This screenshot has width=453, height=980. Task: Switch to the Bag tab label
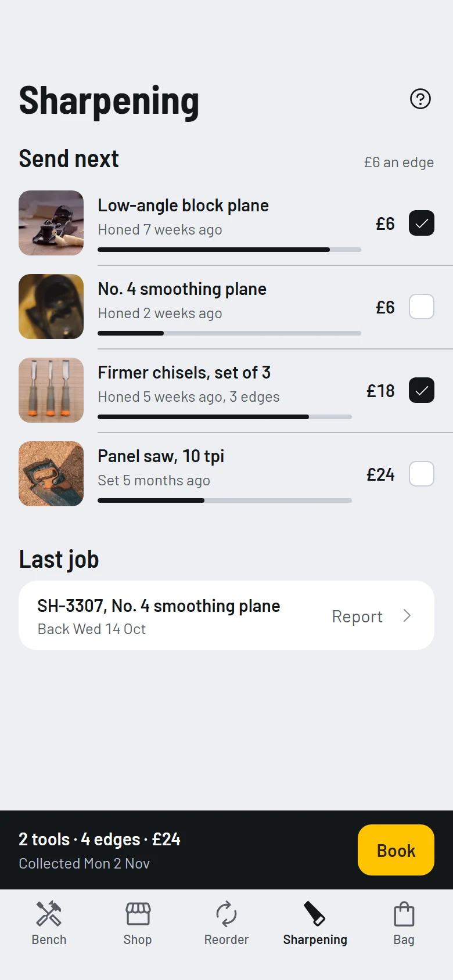[x=404, y=940]
